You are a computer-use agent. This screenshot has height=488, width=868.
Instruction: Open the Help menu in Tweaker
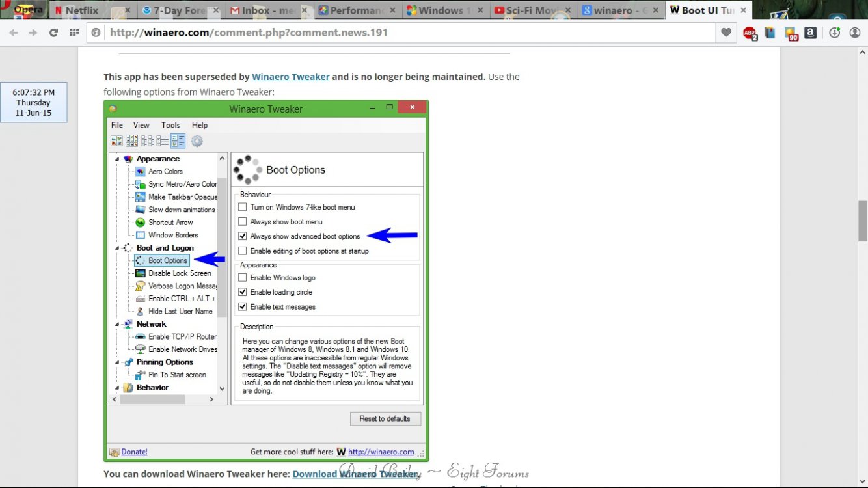click(x=200, y=125)
